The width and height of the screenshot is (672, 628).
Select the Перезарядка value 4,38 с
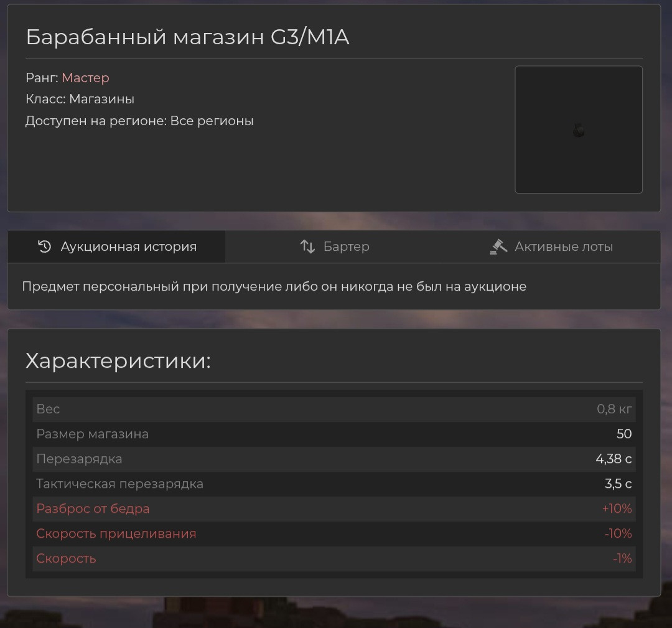(x=613, y=459)
